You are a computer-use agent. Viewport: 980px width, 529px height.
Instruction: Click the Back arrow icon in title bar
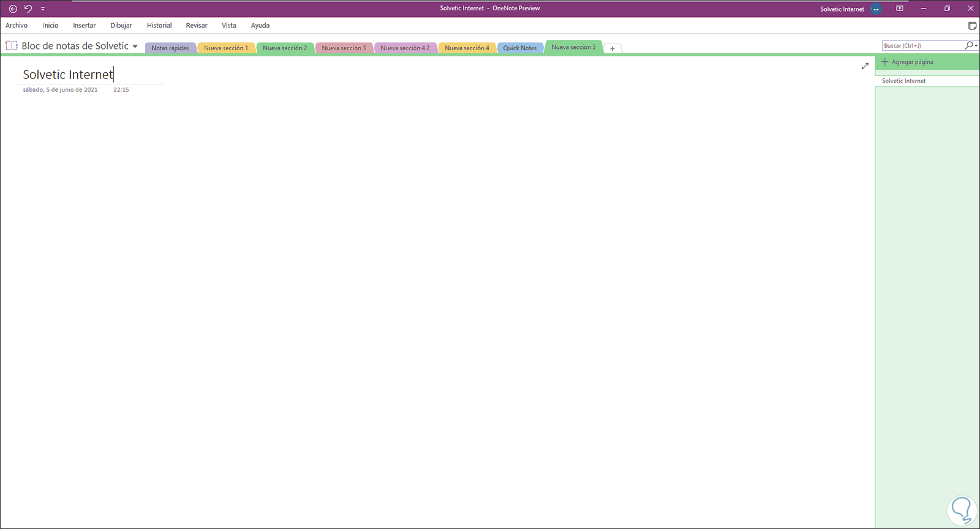pos(13,9)
